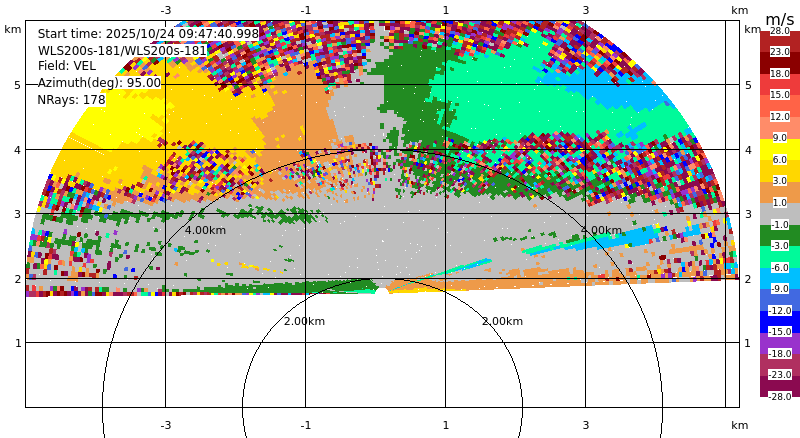Viewport: 800px width, 438px height.
Task: Click the 1 tick on the bottom axis
Action: click(x=446, y=425)
